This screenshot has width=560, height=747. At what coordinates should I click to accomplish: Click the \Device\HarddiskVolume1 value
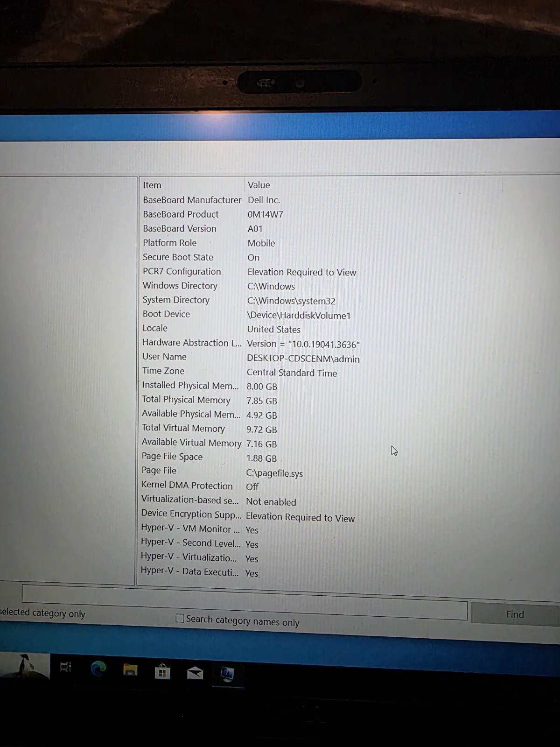(x=299, y=316)
